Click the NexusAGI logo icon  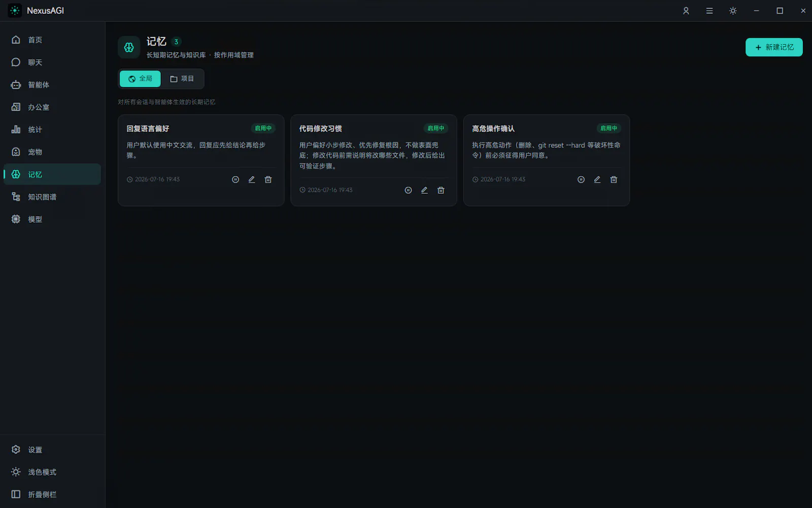coord(15,10)
